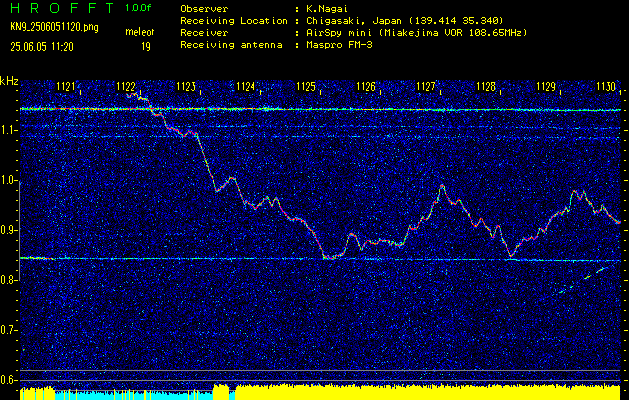The height and width of the screenshot is (400, 629).
Task: Click the meteor label above the count
Action: pos(140,32)
